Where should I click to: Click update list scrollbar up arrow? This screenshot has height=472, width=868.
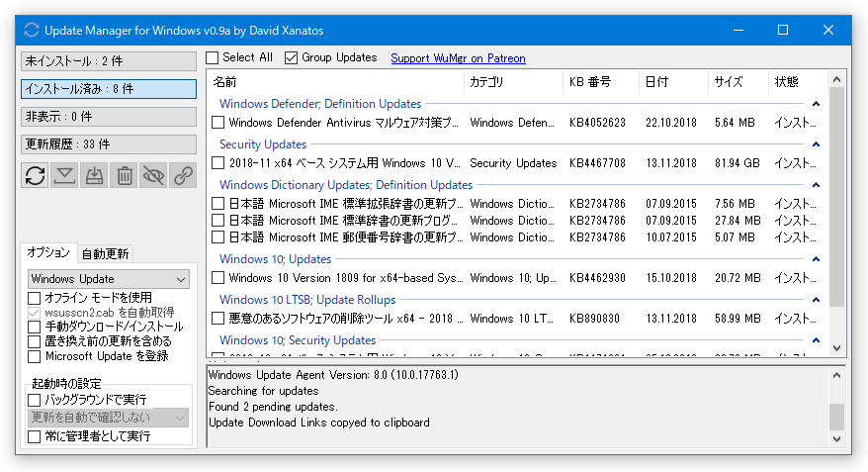(x=836, y=79)
